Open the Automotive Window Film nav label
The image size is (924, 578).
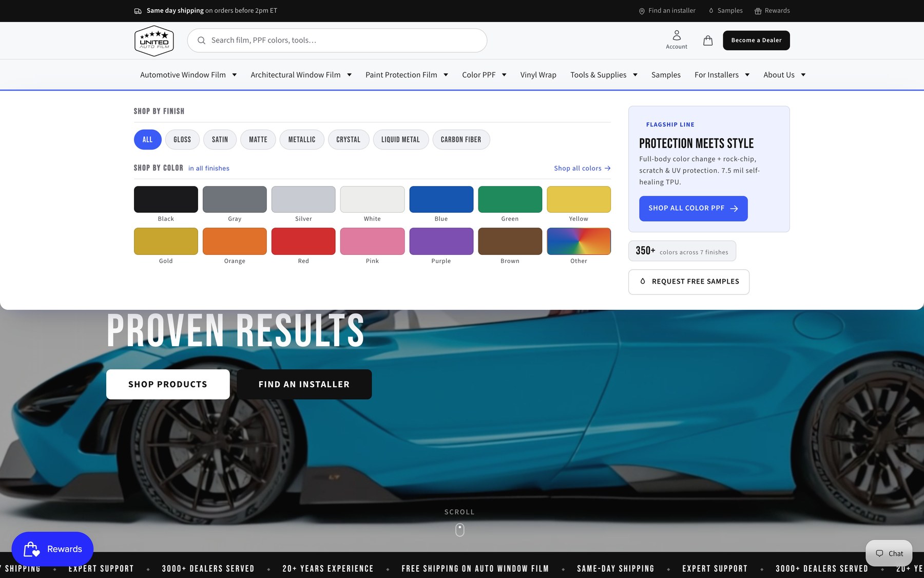click(183, 75)
